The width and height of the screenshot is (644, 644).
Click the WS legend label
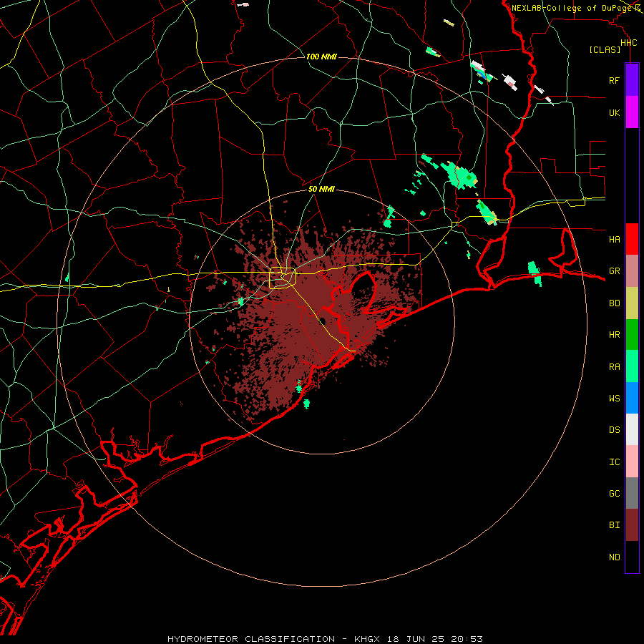(615, 398)
